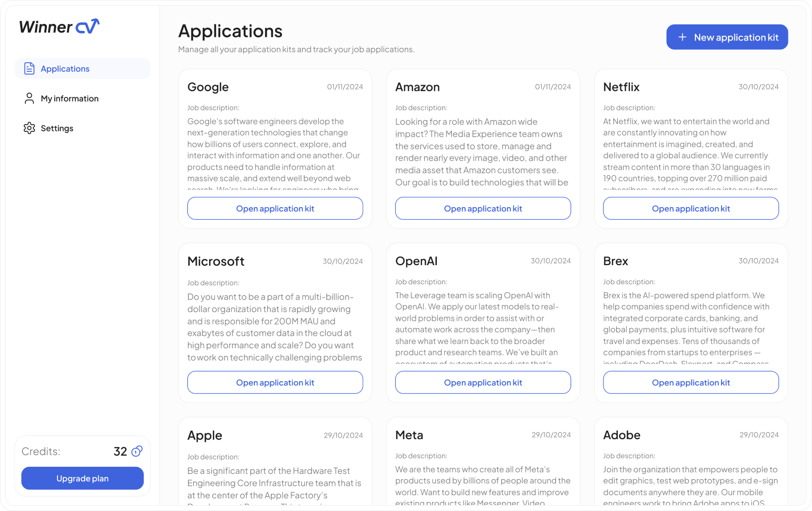
Task: Select the Brex card title
Action: pos(616,261)
